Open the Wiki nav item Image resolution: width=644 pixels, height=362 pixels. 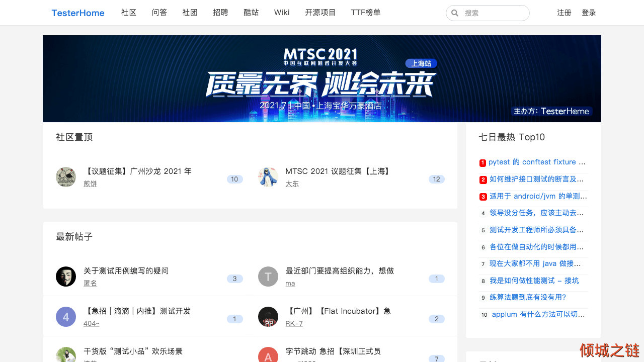point(282,13)
